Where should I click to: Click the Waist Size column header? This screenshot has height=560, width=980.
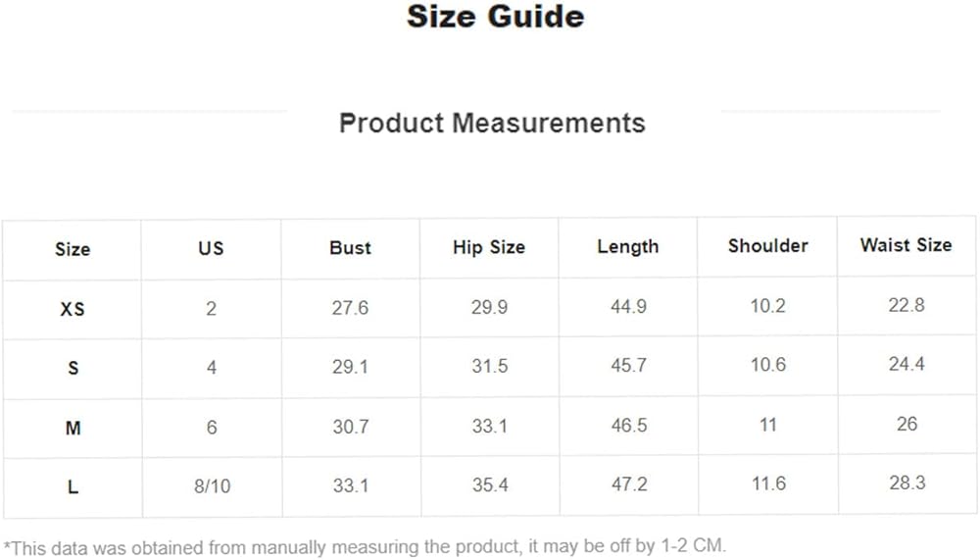(x=906, y=245)
